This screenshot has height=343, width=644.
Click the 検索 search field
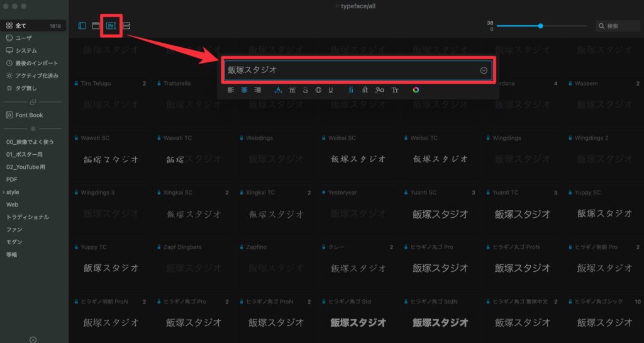(x=619, y=26)
